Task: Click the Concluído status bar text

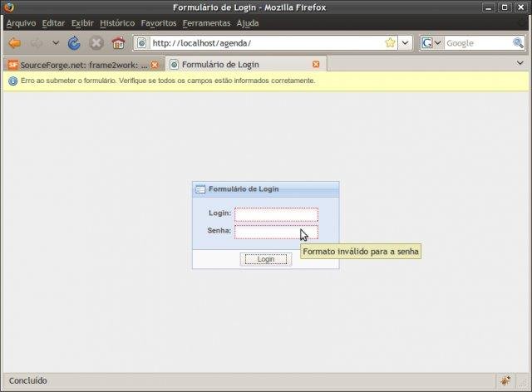Action: 27,381
